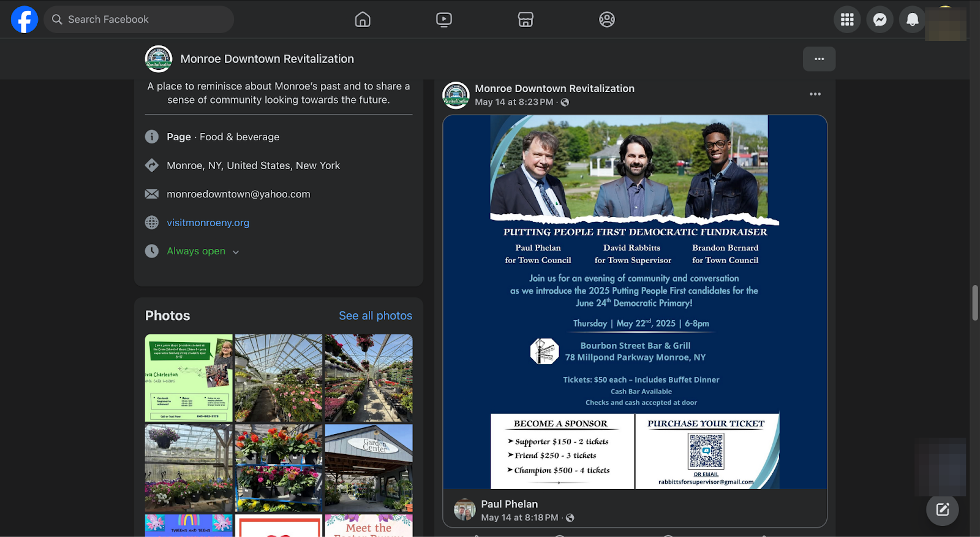
Task: Open the green music lessons flyer photo
Action: pos(189,378)
